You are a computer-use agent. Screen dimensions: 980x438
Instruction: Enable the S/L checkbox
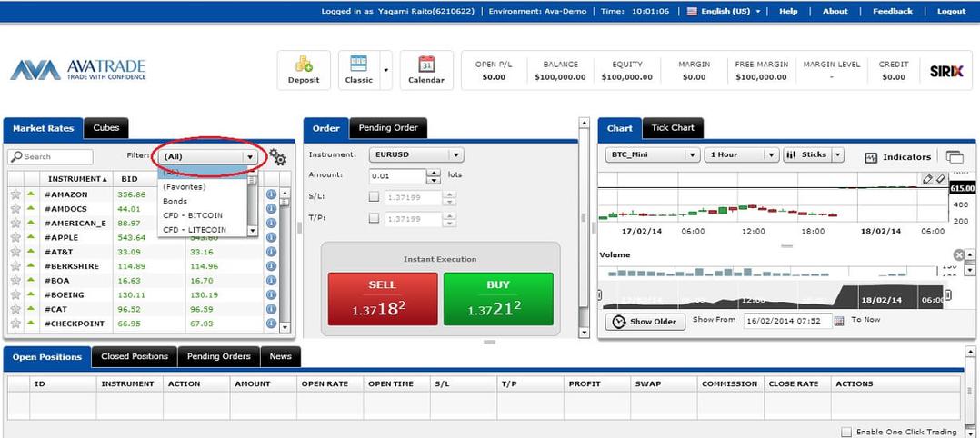(374, 197)
